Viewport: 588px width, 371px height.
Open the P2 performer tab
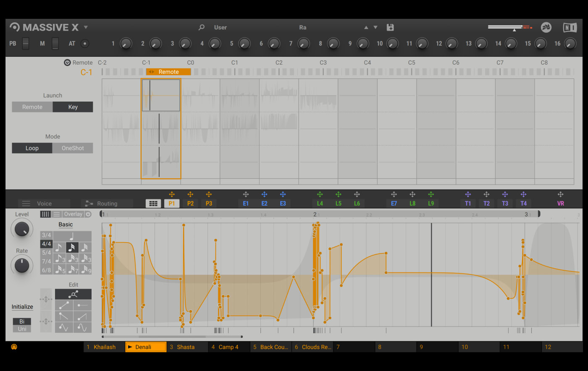190,204
